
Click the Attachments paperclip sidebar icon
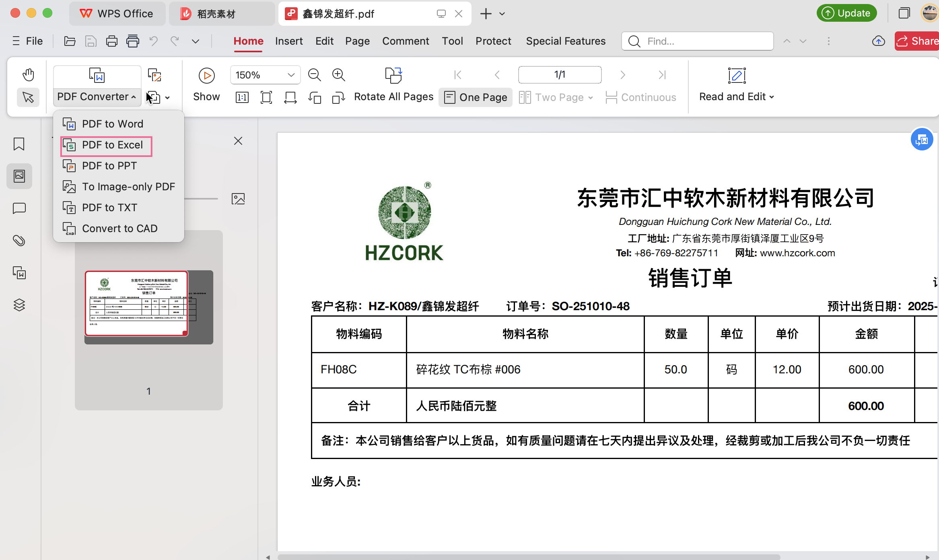click(19, 241)
